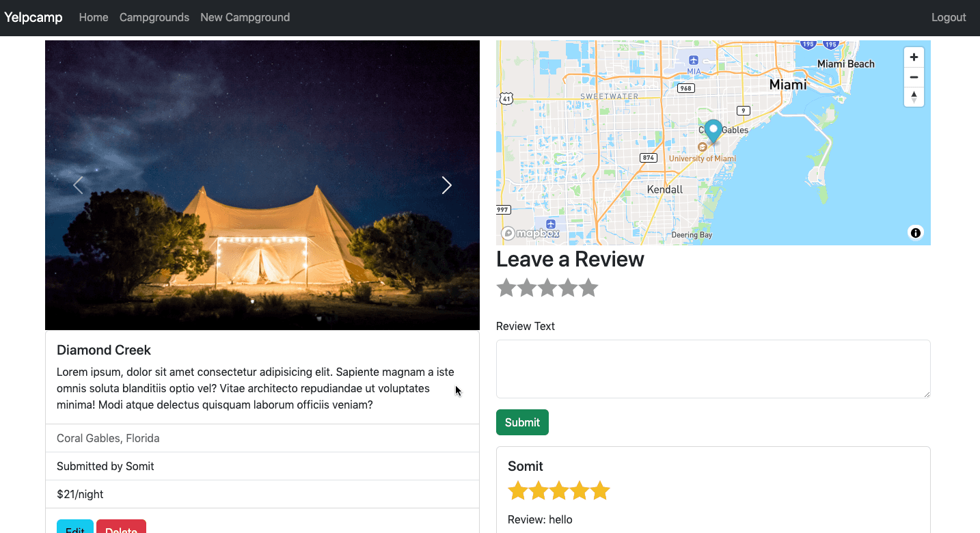The width and height of the screenshot is (980, 533).
Task: Show previous campground image with left arrow
Action: point(78,185)
